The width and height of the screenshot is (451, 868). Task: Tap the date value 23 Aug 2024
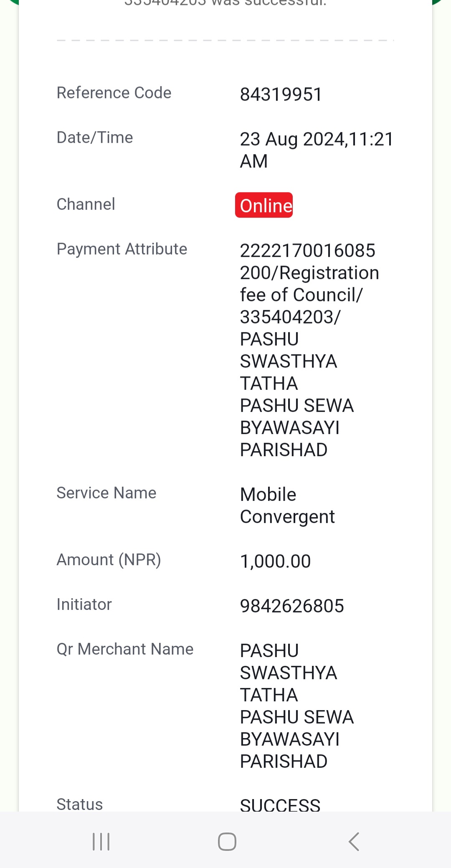(291, 140)
